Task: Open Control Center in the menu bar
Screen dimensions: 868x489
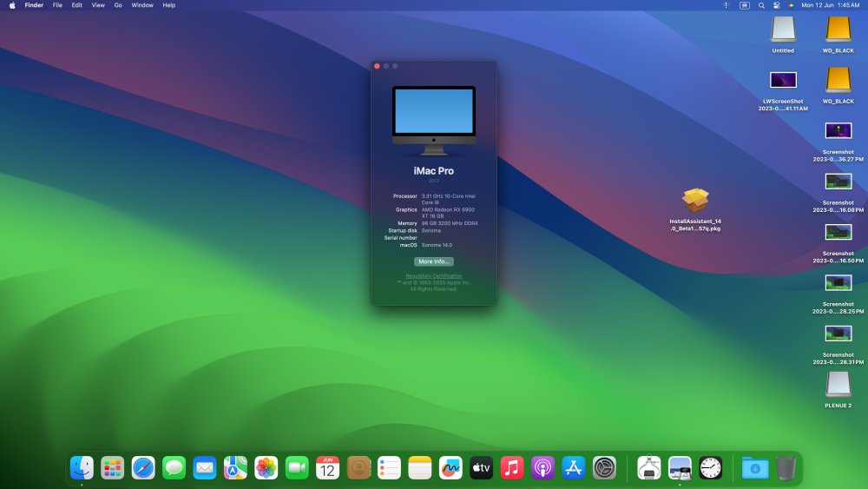Action: [777, 5]
